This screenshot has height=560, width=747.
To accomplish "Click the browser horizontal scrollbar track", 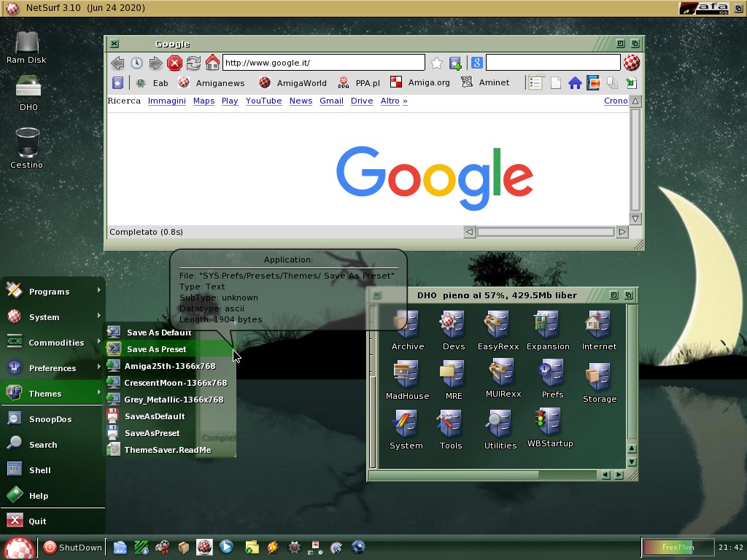I will coord(546,232).
